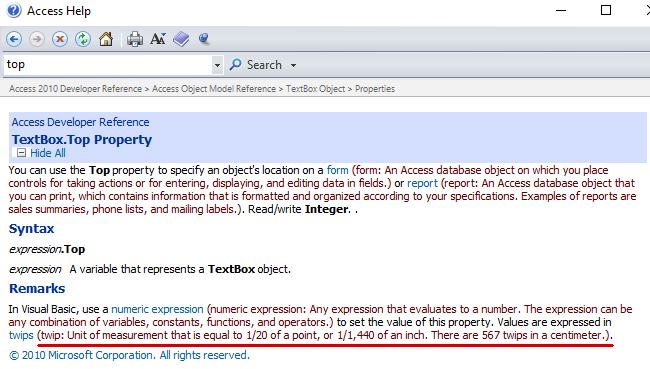Open the TextBox Object breadcrumb
Screen dimensions: 650x369
[315, 89]
